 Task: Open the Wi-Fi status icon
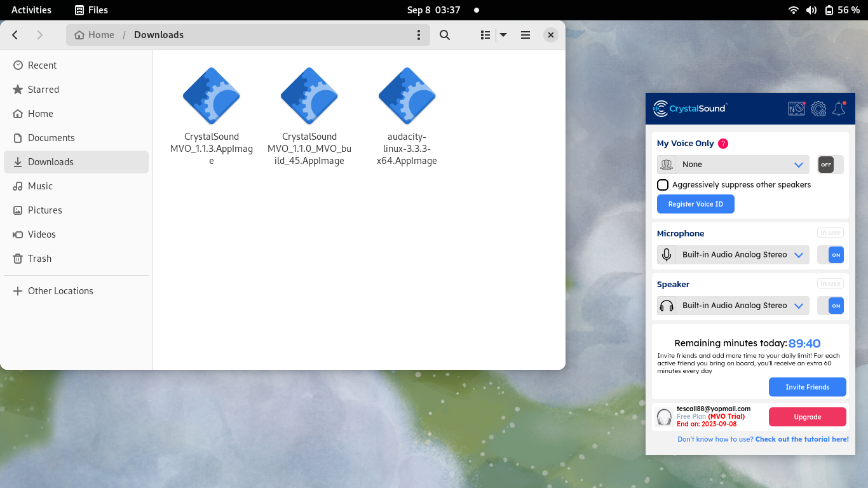click(x=793, y=10)
